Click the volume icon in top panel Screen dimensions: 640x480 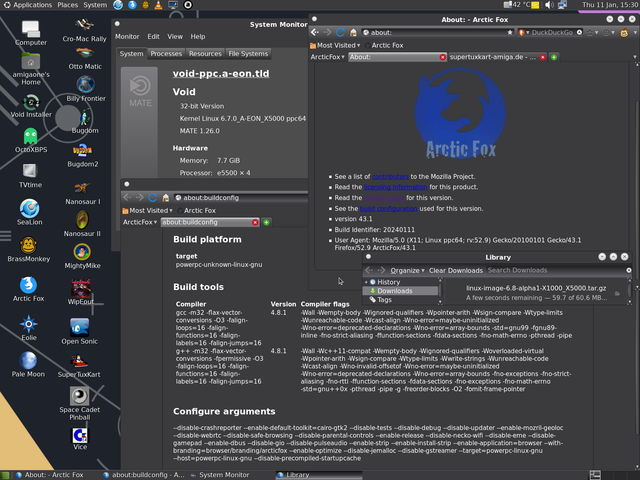(x=549, y=5)
